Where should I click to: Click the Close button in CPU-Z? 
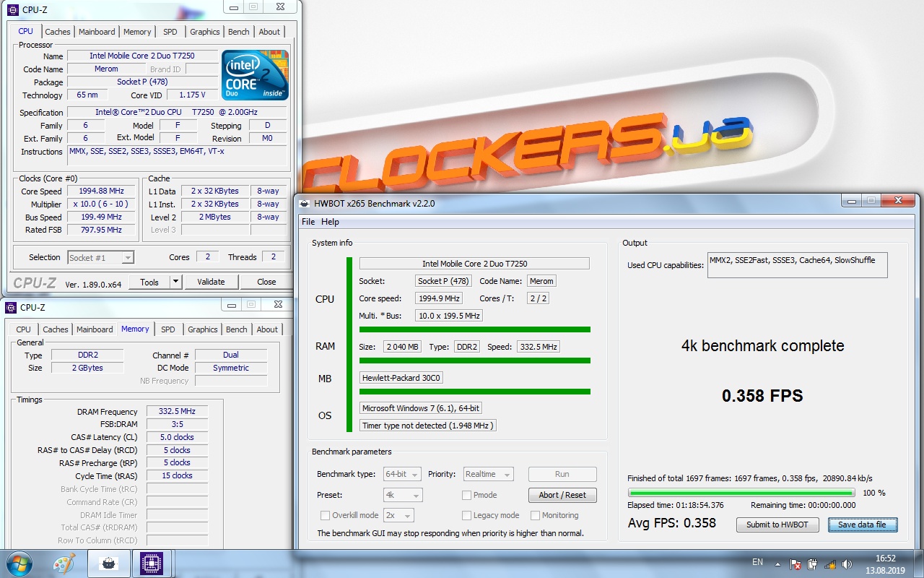tap(266, 282)
